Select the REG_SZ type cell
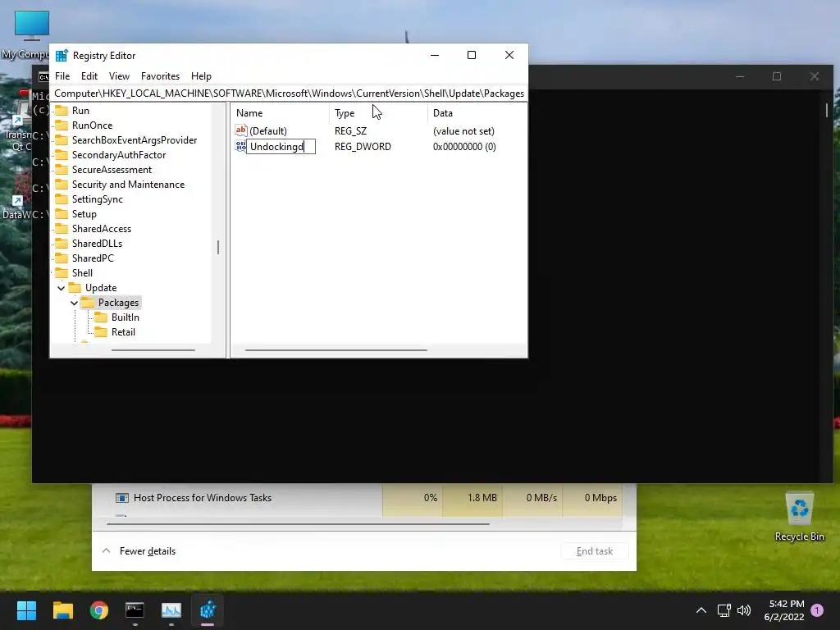Screen dimensions: 840x630 click(x=350, y=131)
